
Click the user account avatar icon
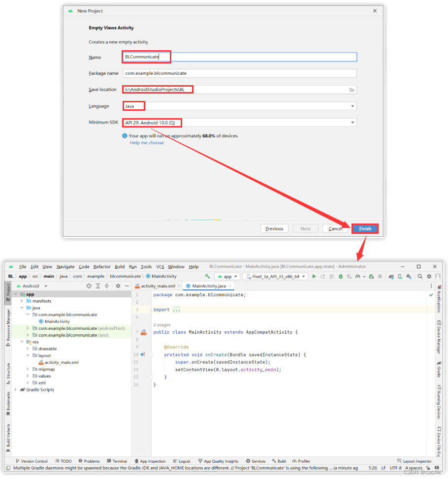point(438,277)
